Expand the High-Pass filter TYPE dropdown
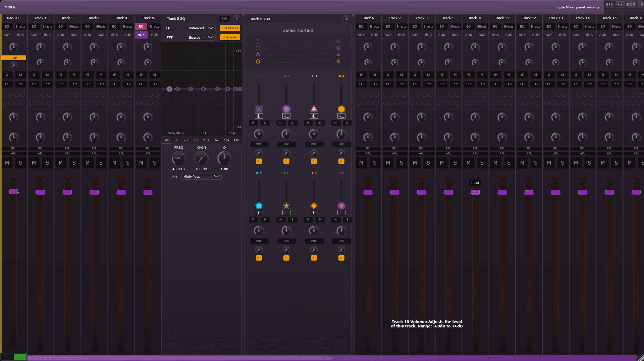Image resolution: width=644 pixels, height=361 pixels. pyautogui.click(x=201, y=176)
